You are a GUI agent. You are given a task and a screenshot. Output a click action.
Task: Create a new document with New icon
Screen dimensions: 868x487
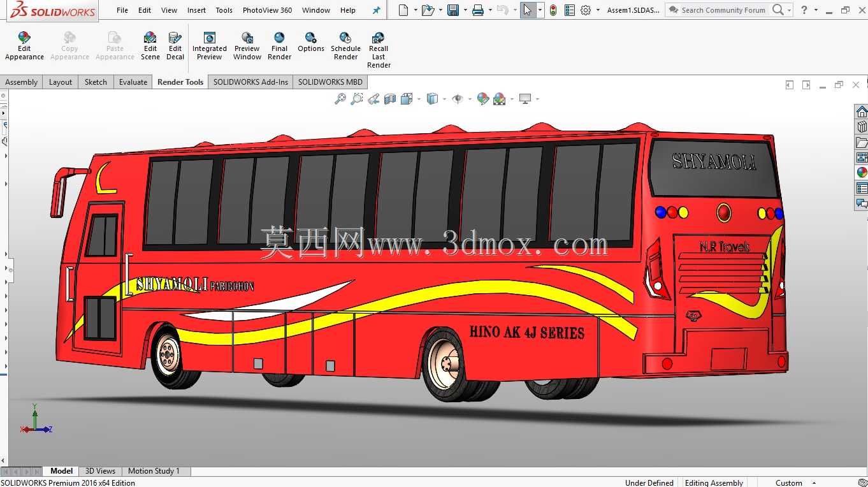click(403, 10)
